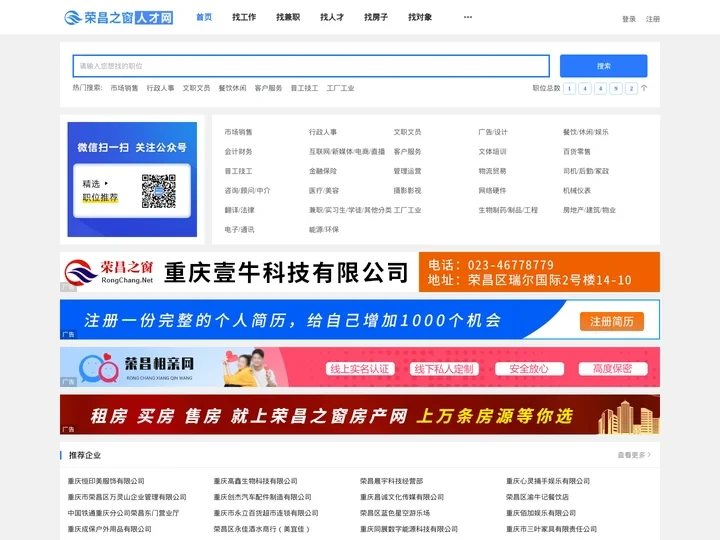Click 线下私人定制 tag on dating banner
Image resolution: width=720 pixels, height=540 pixels.
[x=444, y=369]
